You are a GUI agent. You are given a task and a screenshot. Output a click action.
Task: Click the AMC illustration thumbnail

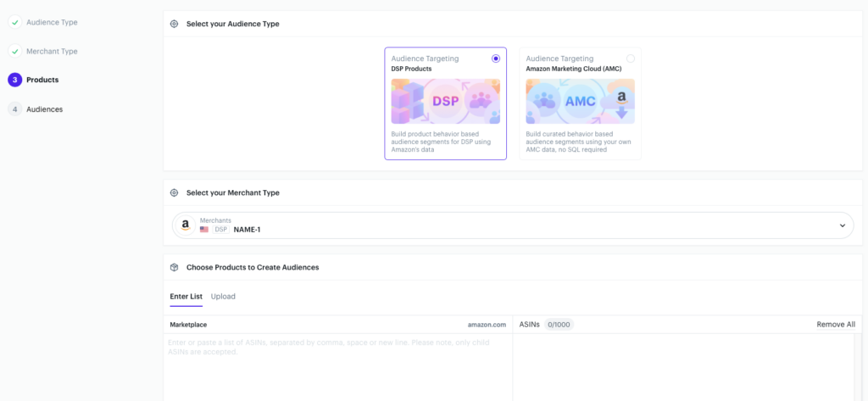tap(580, 102)
